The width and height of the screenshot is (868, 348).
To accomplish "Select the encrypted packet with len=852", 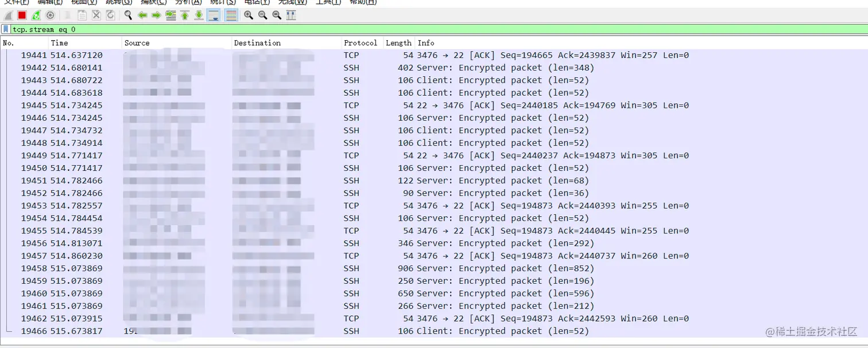I will click(434, 268).
